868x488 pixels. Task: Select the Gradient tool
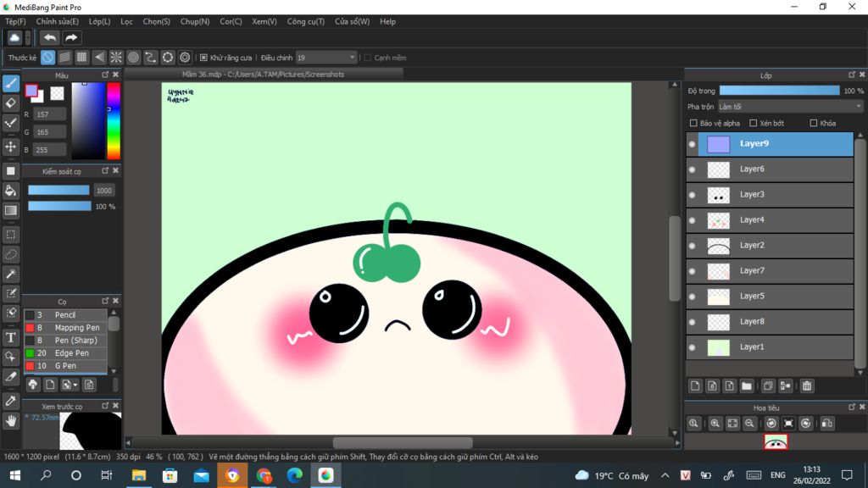click(x=10, y=210)
